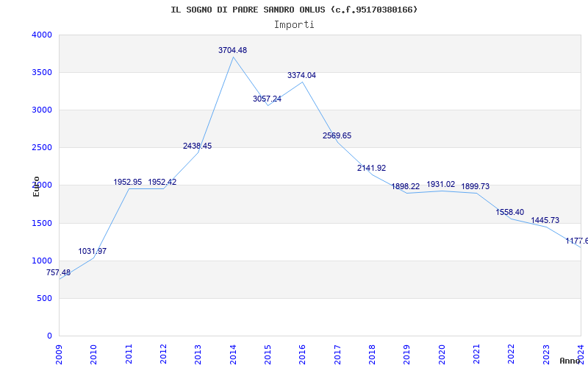Click the 1500 y-axis value label
Image resolution: width=588 pixels, height=368 pixels.
coord(42,223)
